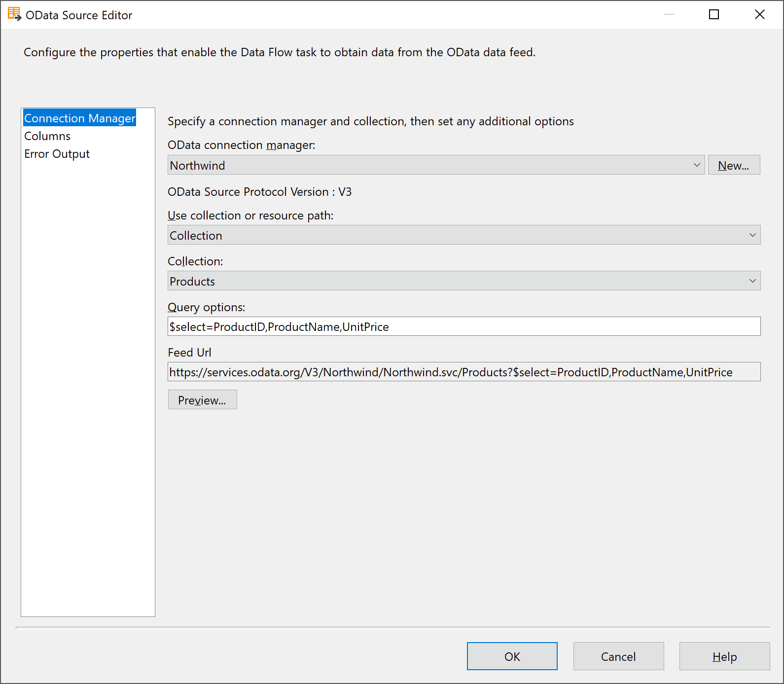Click the OData Source Editor window icon
This screenshot has height=684, width=784.
(14, 14)
